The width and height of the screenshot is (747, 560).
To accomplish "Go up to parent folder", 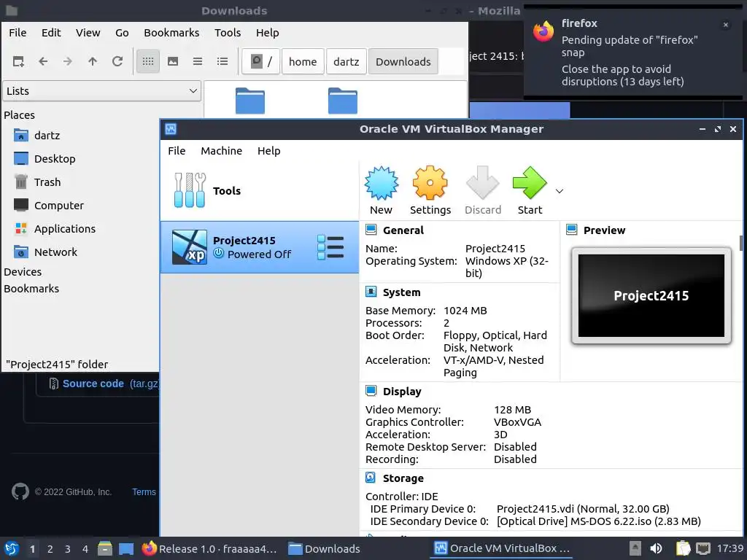I will click(x=93, y=61).
